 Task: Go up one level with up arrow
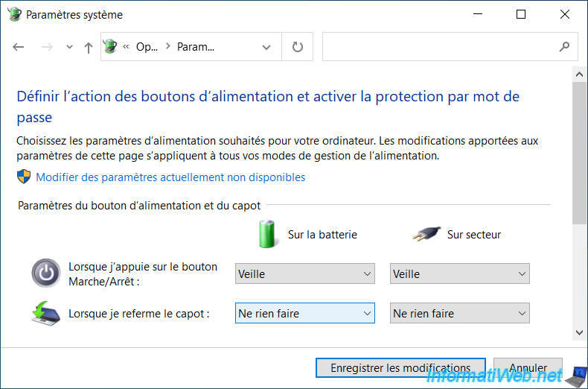point(89,47)
